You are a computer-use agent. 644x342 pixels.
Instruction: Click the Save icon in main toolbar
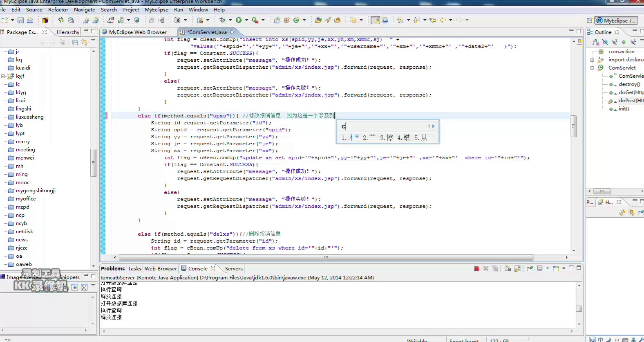pyautogui.click(x=20, y=20)
